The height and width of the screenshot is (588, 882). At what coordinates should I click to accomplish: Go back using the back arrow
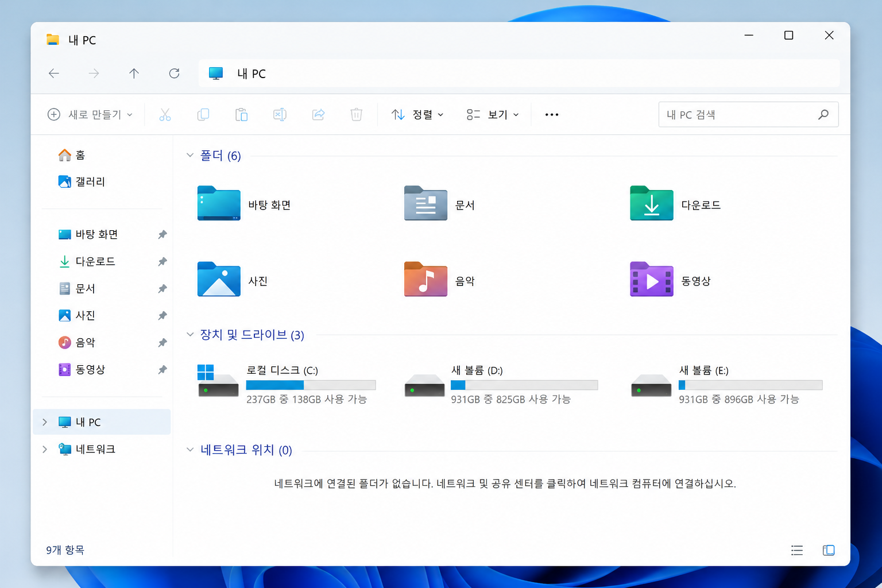(54, 73)
